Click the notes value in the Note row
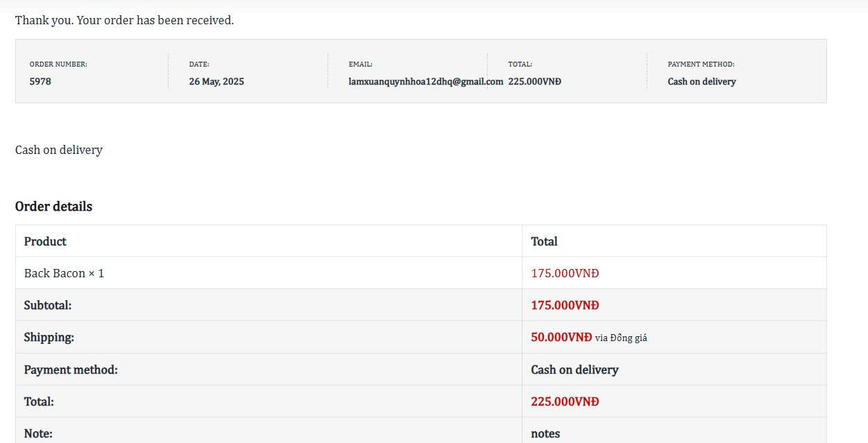 545,433
